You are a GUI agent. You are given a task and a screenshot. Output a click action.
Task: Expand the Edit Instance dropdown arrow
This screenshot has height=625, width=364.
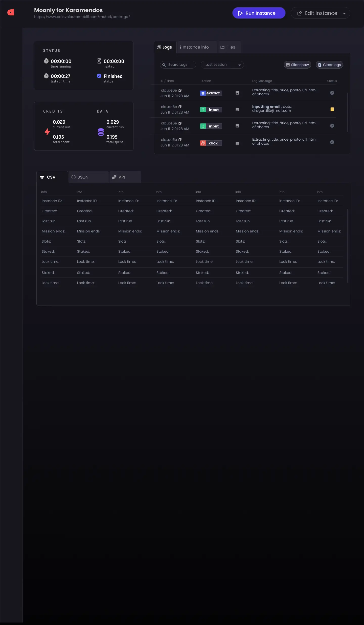tap(344, 13)
